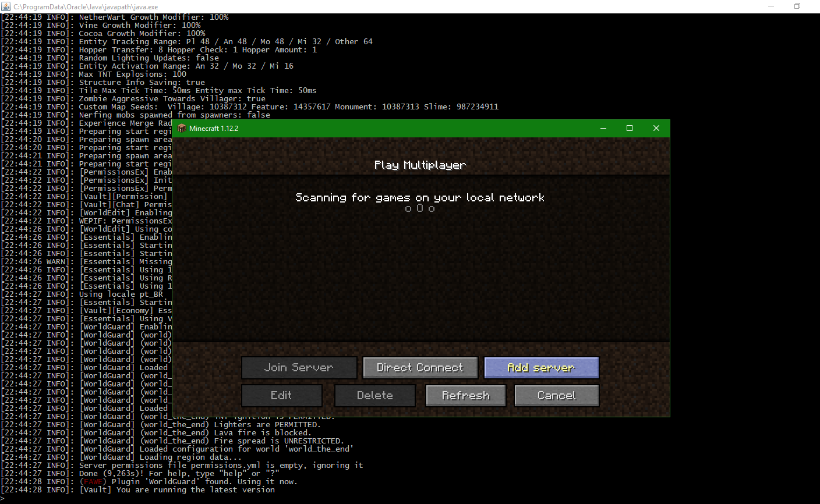Click 'Server permissions file permissions.yml is empty' line
The image size is (820, 504).
click(x=182, y=466)
